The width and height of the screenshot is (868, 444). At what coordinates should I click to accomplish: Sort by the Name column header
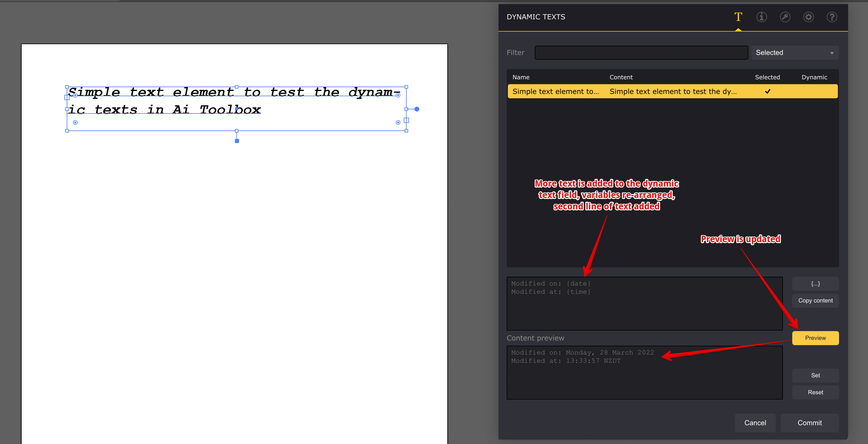[521, 77]
